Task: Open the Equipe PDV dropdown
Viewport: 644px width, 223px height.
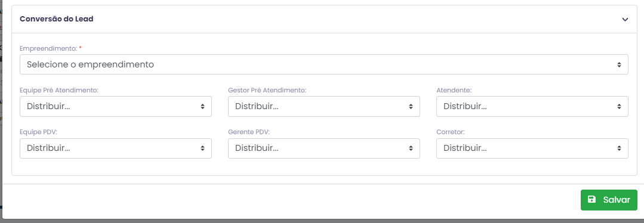Action: coord(115,148)
